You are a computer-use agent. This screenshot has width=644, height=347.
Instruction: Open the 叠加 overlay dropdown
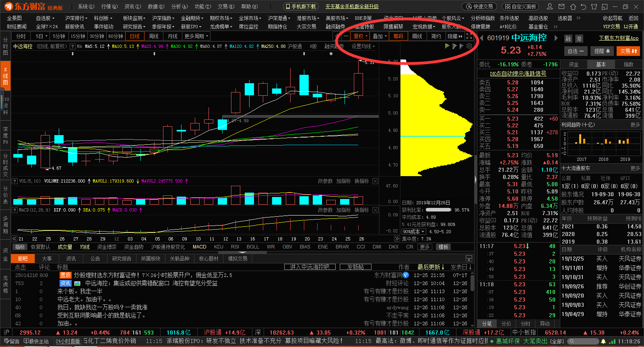[x=380, y=36]
